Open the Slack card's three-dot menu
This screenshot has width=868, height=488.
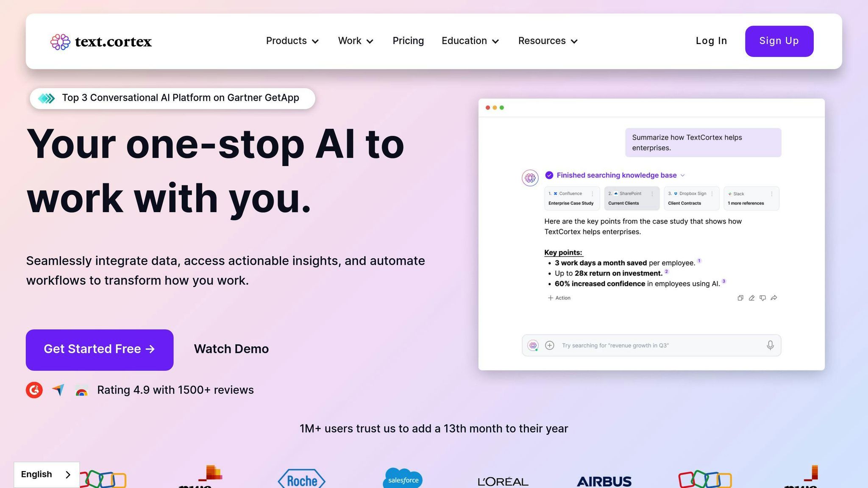coord(772,194)
